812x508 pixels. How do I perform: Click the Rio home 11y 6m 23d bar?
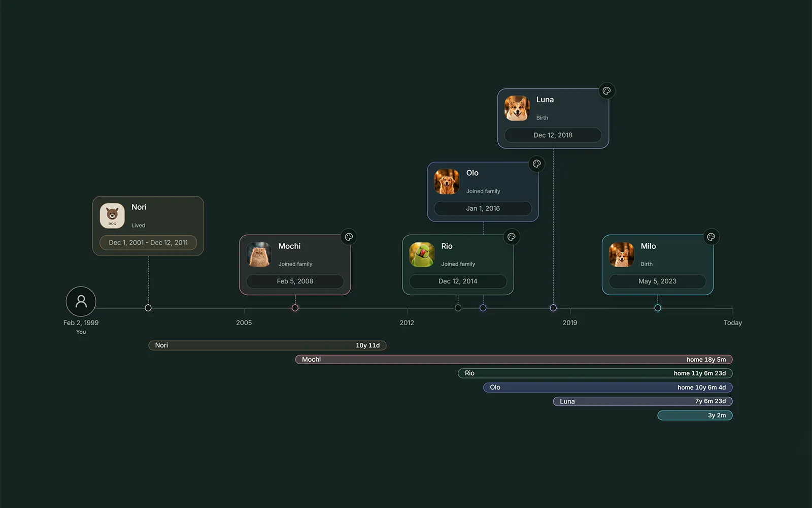pyautogui.click(x=595, y=373)
